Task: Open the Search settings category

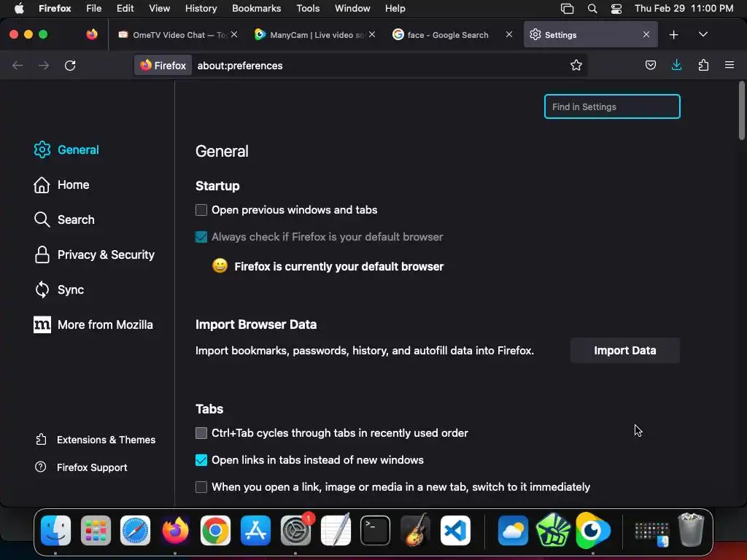Action: pos(64,219)
